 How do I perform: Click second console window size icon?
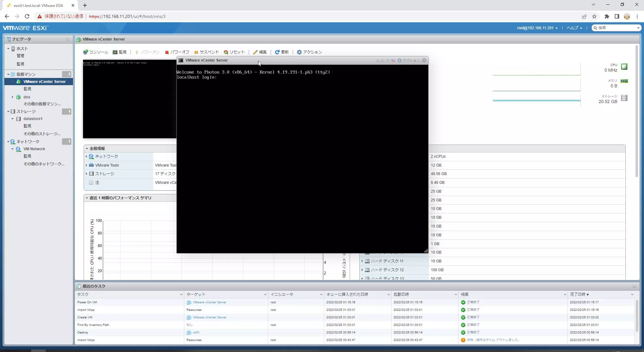pyautogui.click(x=383, y=60)
